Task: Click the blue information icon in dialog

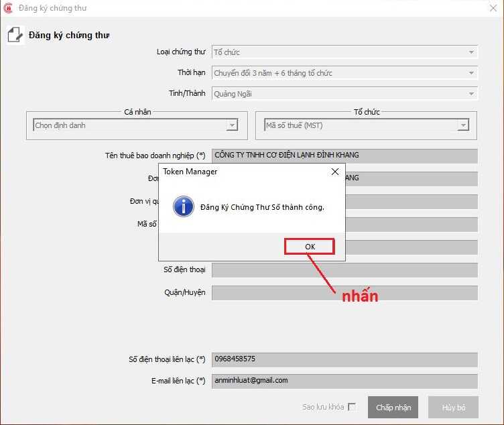Action: tap(183, 206)
